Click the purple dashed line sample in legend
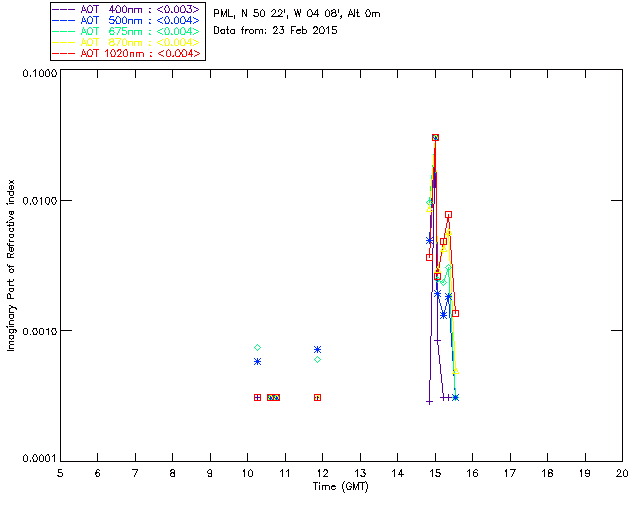Screen dimensions: 640x512 [64, 9]
